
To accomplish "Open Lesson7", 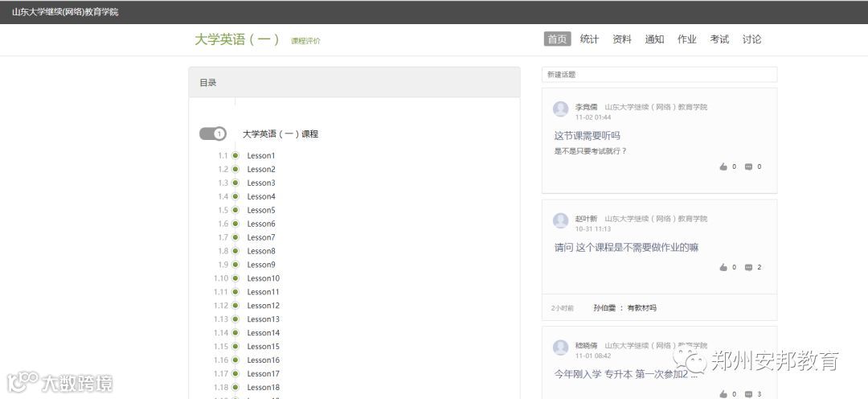I will pyautogui.click(x=261, y=238).
